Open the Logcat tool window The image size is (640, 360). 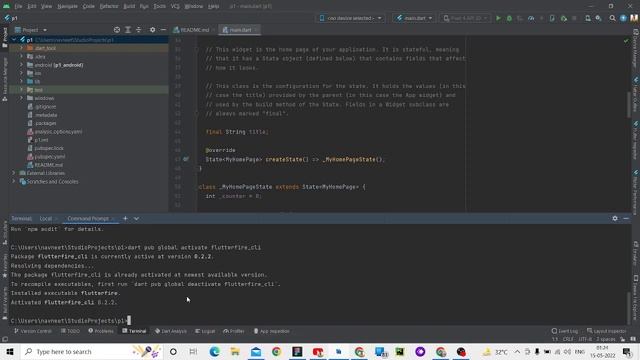click(x=205, y=331)
